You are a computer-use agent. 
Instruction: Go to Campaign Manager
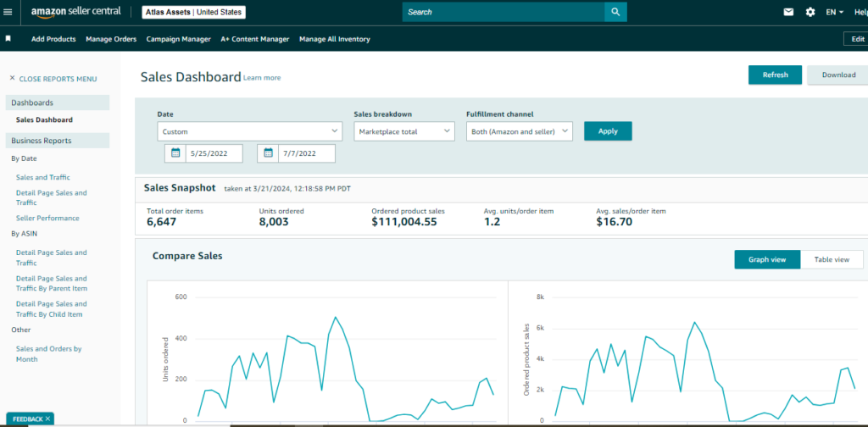point(178,39)
